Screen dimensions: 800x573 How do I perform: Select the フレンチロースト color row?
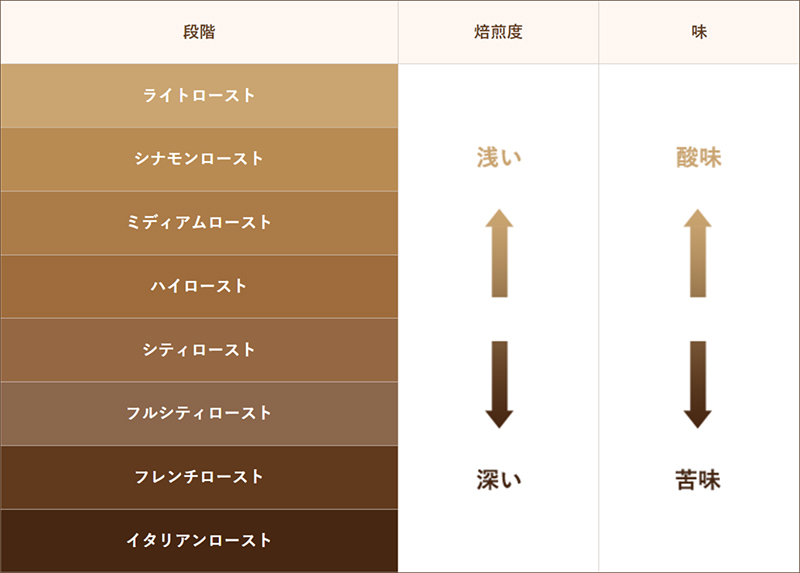pos(199,478)
